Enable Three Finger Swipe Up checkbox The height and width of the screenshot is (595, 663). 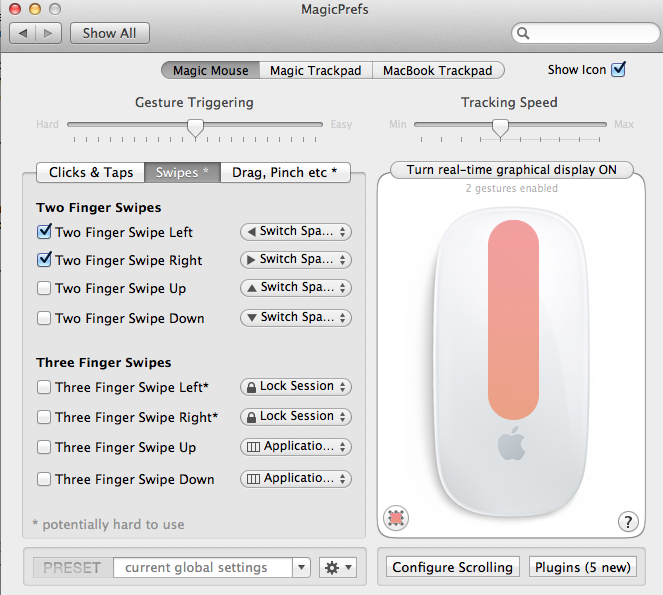[x=44, y=447]
